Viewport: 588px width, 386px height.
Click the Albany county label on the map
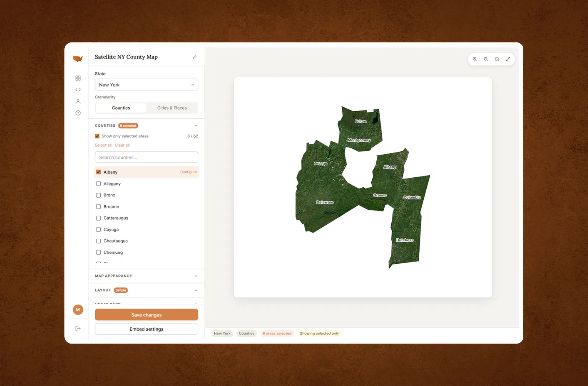390,167
